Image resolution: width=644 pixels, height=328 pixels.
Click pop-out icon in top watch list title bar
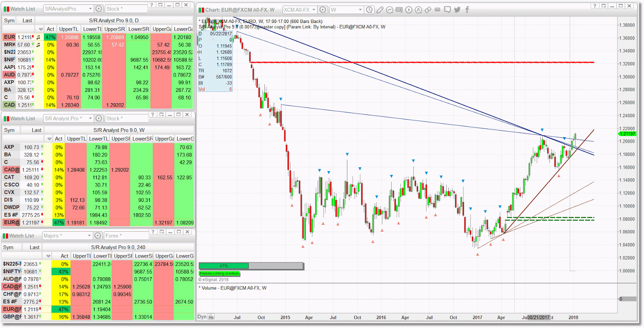(x=160, y=5)
